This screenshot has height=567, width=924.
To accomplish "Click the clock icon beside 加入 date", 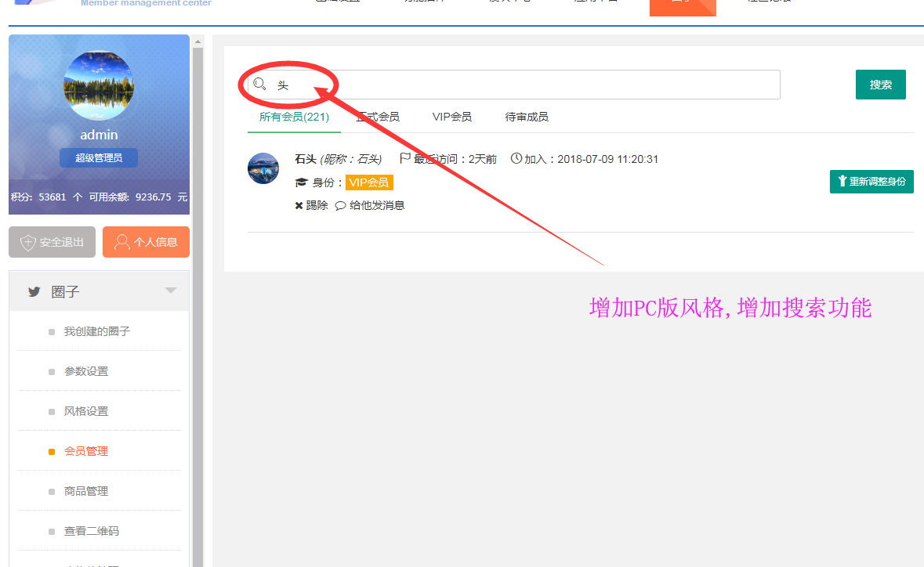I will (x=516, y=157).
